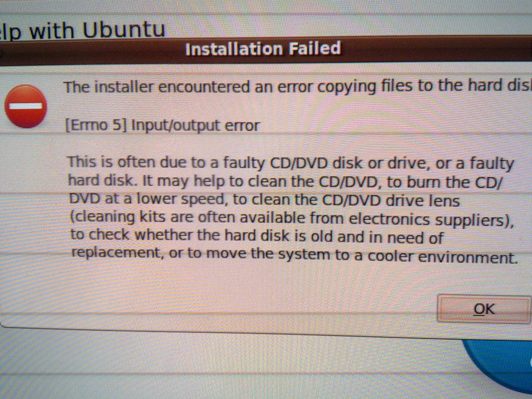This screenshot has width=532, height=399.
Task: Click the word 'Ubuntu' in the heading
Action: tap(123, 29)
